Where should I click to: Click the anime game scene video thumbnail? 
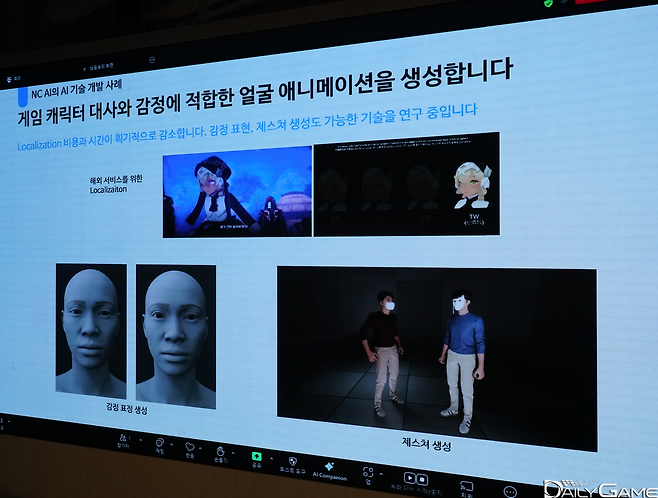coord(237,192)
